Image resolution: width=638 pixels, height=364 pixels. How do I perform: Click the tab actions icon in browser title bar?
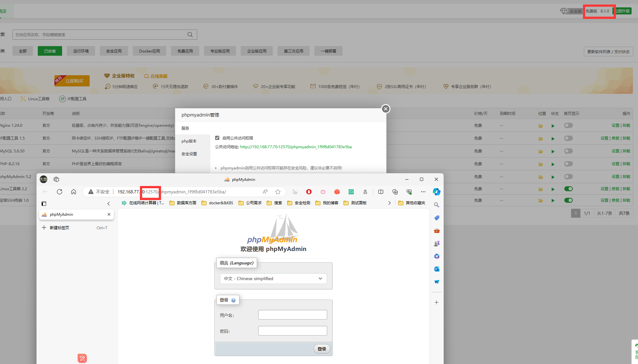click(56, 179)
